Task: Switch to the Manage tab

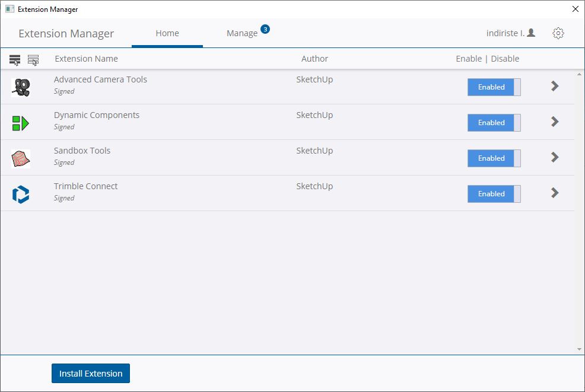Action: [x=242, y=33]
